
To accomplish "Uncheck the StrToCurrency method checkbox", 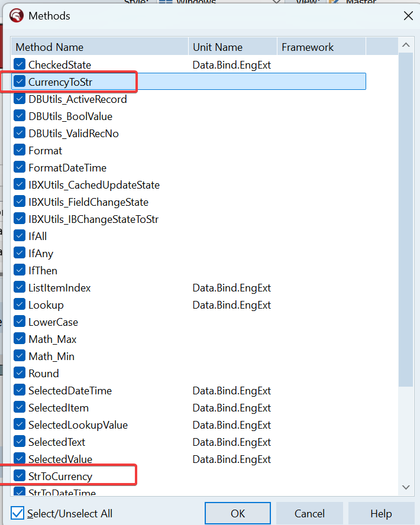I will [x=20, y=476].
